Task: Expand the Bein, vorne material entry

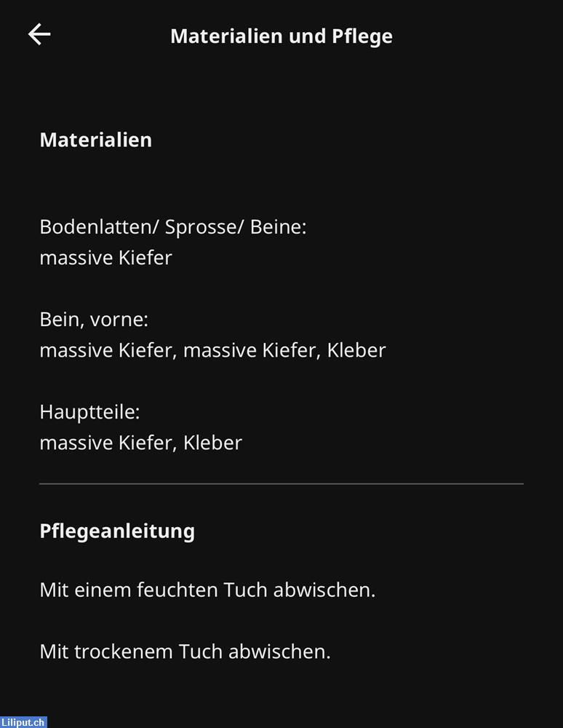Action: tap(95, 318)
